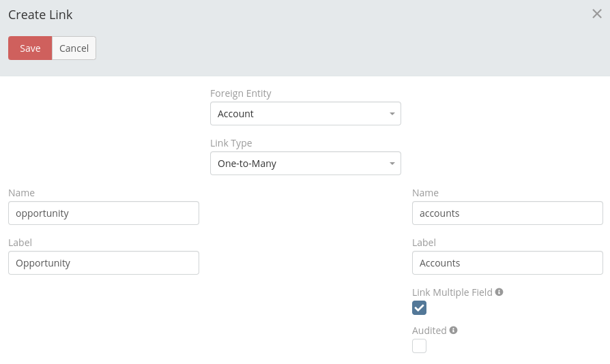The image size is (610, 364).
Task: Click the Foreign Entity field label
Action: point(240,93)
